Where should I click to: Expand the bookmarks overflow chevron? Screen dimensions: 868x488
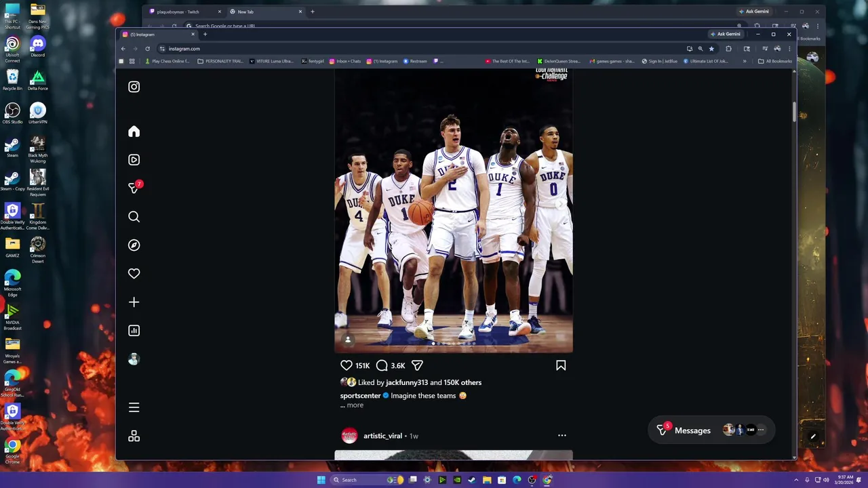coord(744,61)
